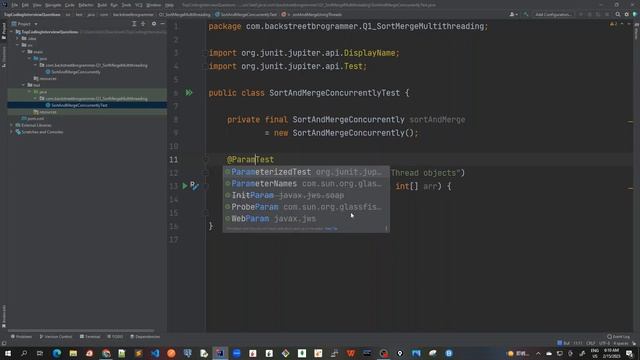The height and width of the screenshot is (360, 640).
Task: Click SortAndMergeConcurrentlyTest breadcrumb in navigation bar
Action: tap(246, 14)
